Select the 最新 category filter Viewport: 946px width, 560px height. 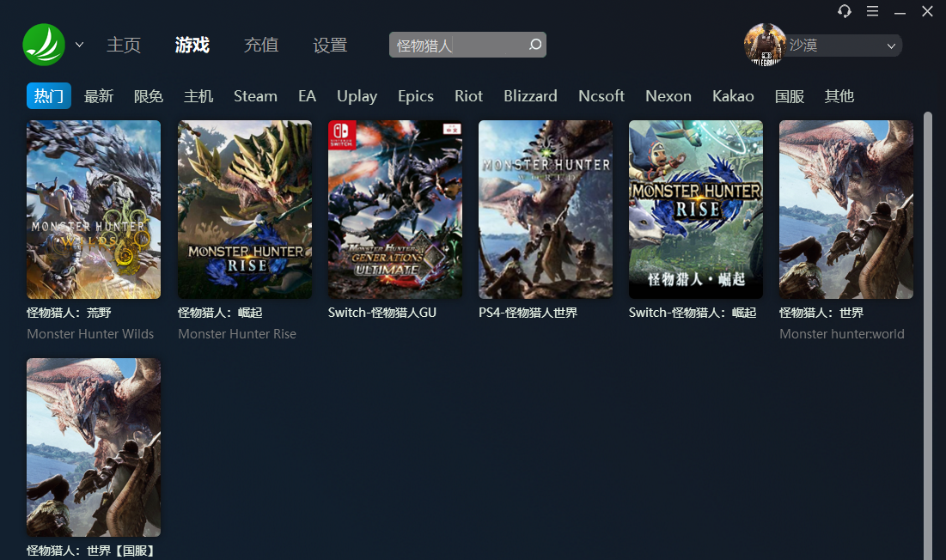point(99,96)
